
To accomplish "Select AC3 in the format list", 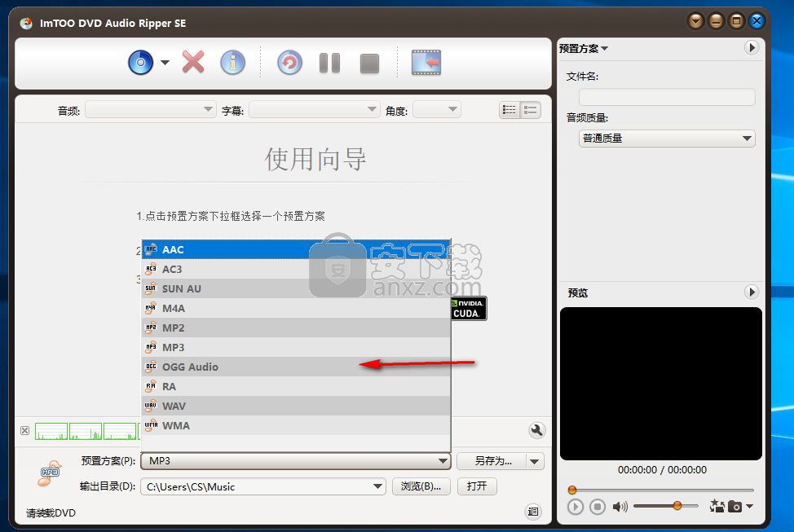I will coord(296,270).
